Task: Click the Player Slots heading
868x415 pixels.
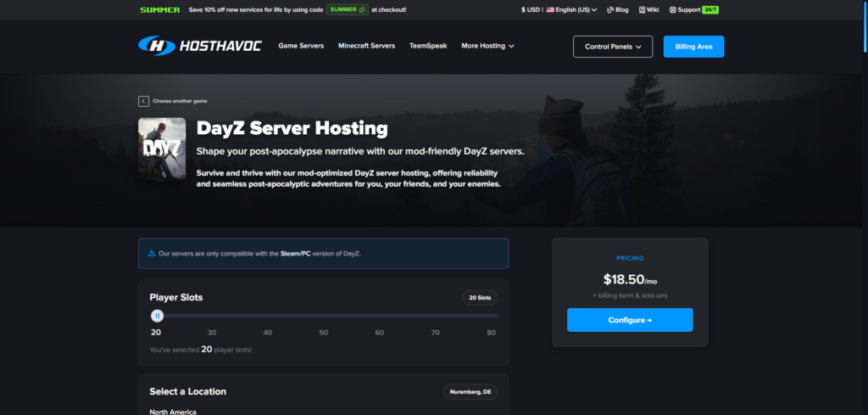Action: coord(176,298)
